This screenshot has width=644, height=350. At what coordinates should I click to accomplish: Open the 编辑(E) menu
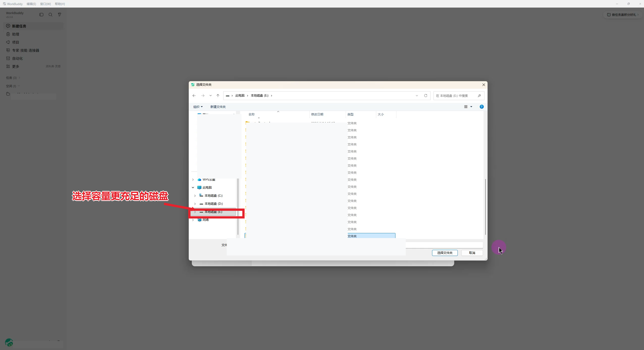pyautogui.click(x=31, y=4)
